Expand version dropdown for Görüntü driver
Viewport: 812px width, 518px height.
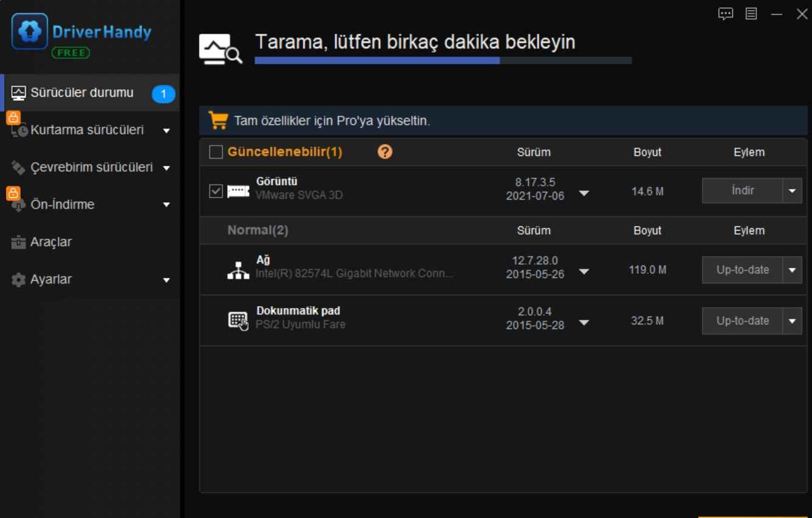(x=584, y=193)
